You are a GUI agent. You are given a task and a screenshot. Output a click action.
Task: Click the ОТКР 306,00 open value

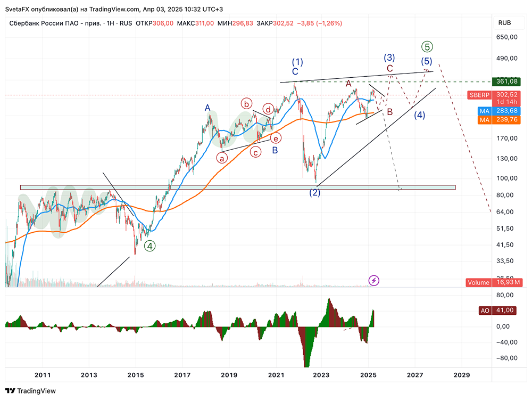click(154, 23)
